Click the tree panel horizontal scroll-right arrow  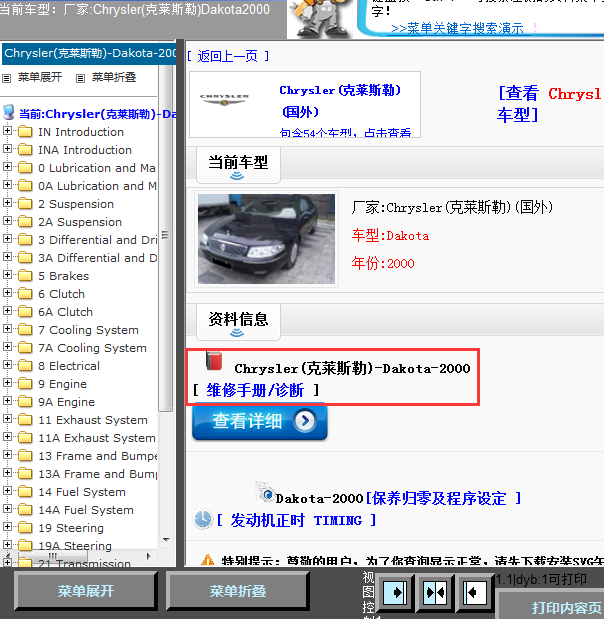point(149,557)
